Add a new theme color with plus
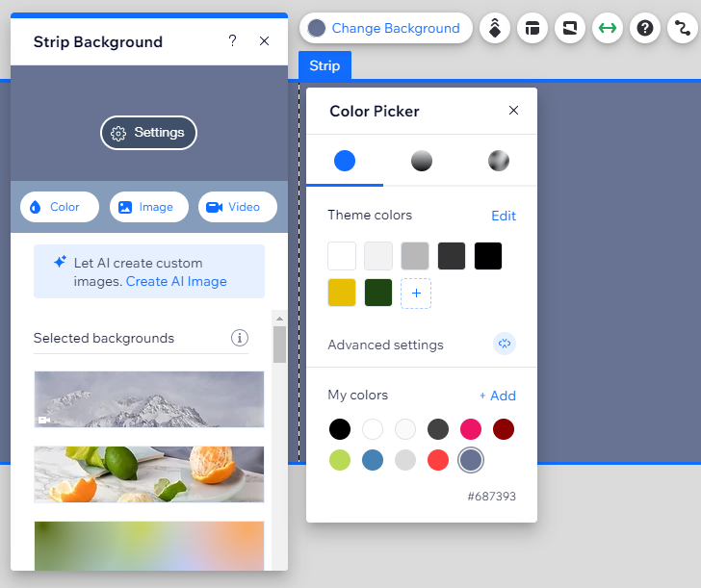This screenshot has height=588, width=701. [416, 294]
